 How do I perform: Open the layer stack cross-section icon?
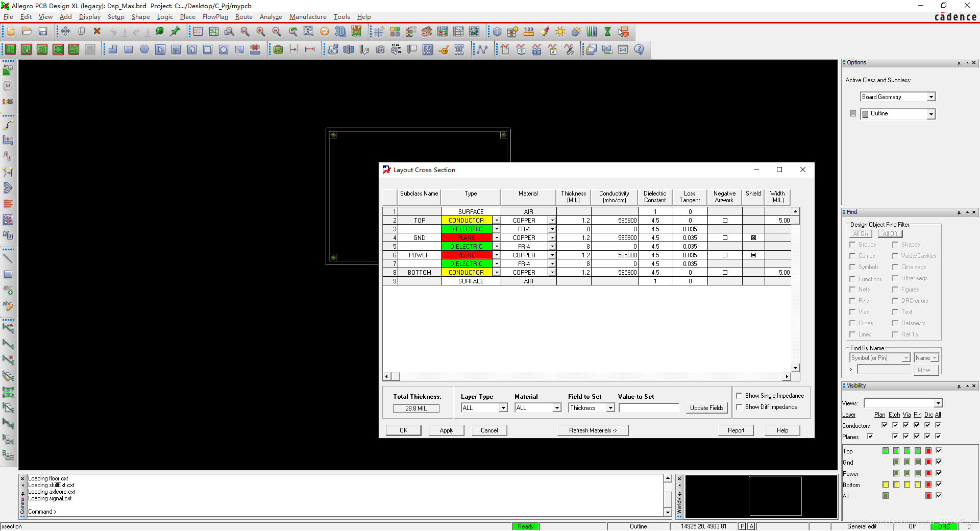(x=427, y=32)
